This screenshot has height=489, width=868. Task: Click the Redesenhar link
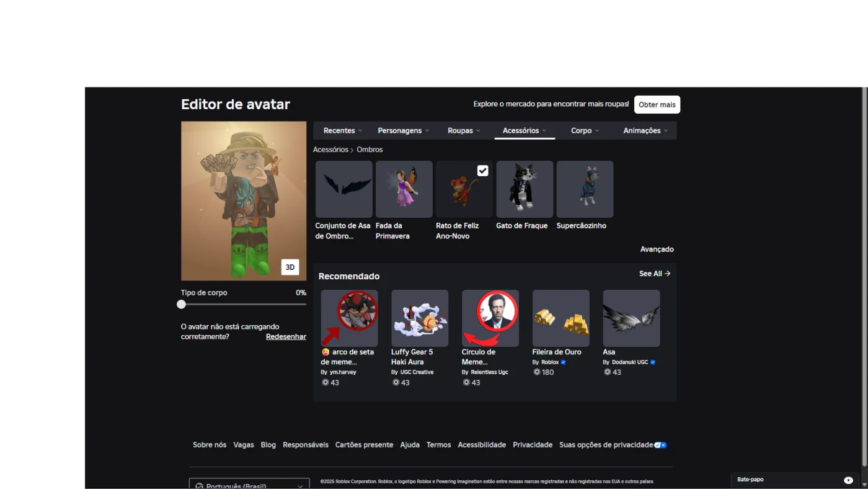click(286, 336)
